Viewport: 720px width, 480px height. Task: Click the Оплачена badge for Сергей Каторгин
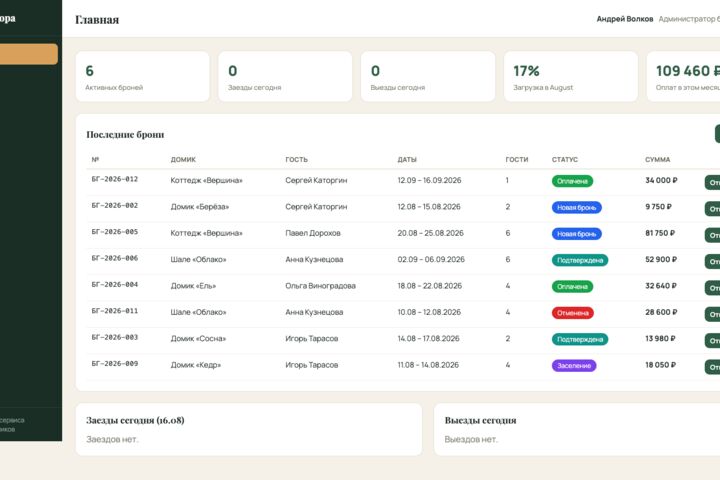572,181
